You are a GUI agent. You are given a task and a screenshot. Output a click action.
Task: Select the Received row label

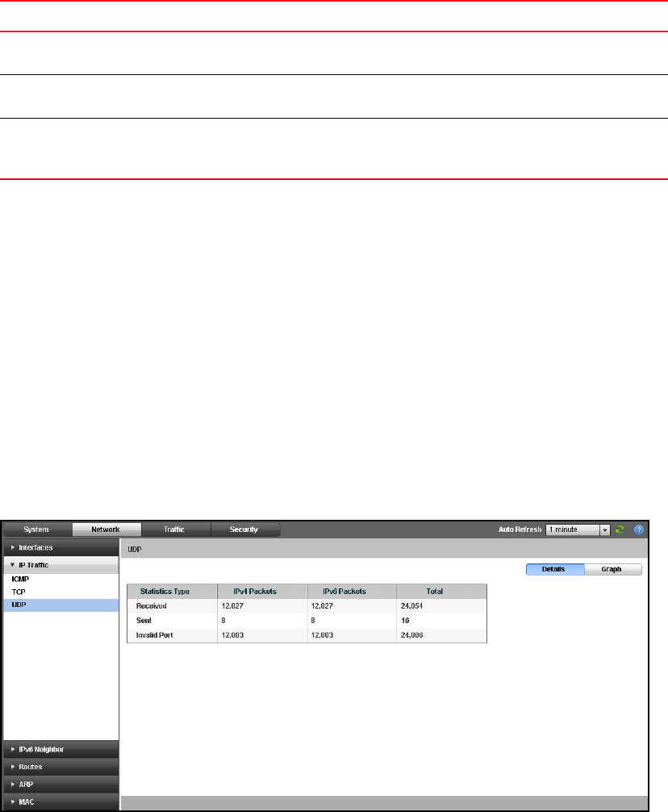[x=151, y=606]
